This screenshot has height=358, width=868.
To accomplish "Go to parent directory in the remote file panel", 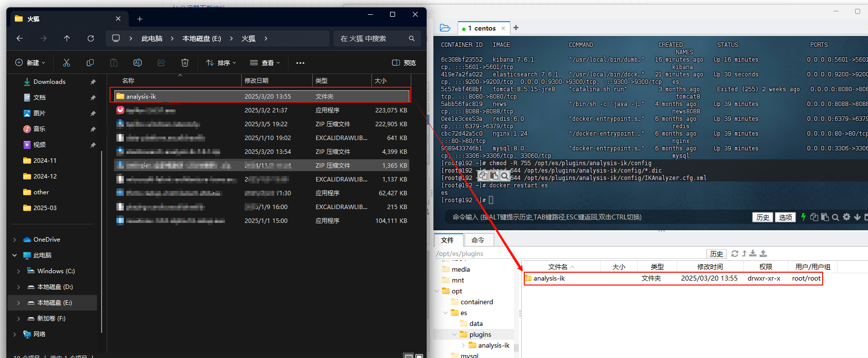I will (x=744, y=253).
